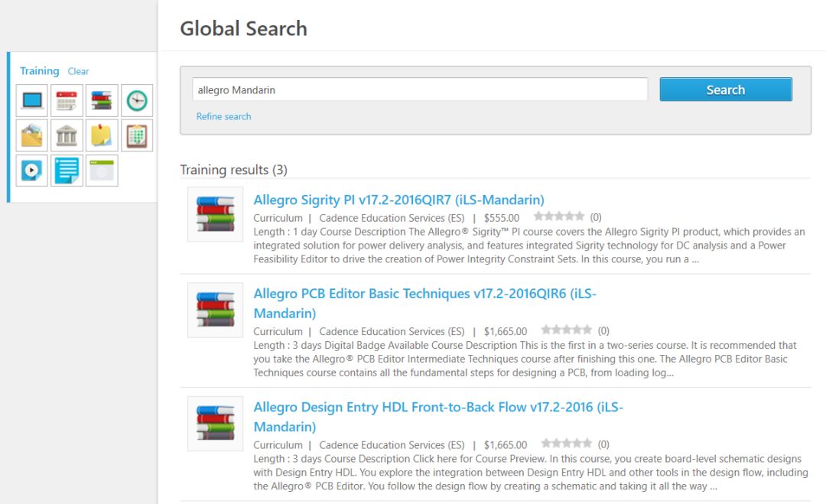Select the green-topped browser window filter icon
Viewport: 826px width, 504px height.
tap(102, 170)
